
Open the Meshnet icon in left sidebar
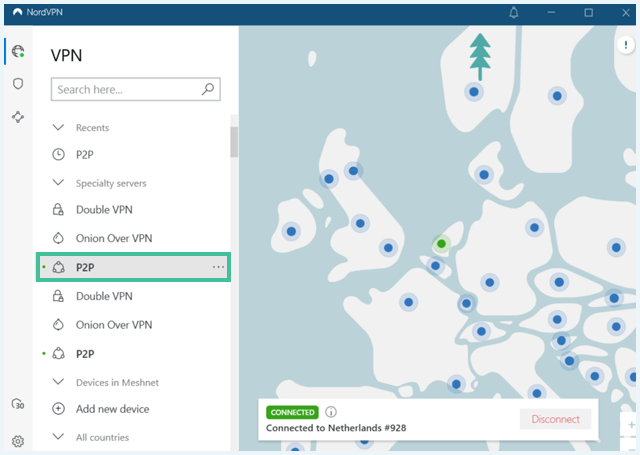point(18,117)
